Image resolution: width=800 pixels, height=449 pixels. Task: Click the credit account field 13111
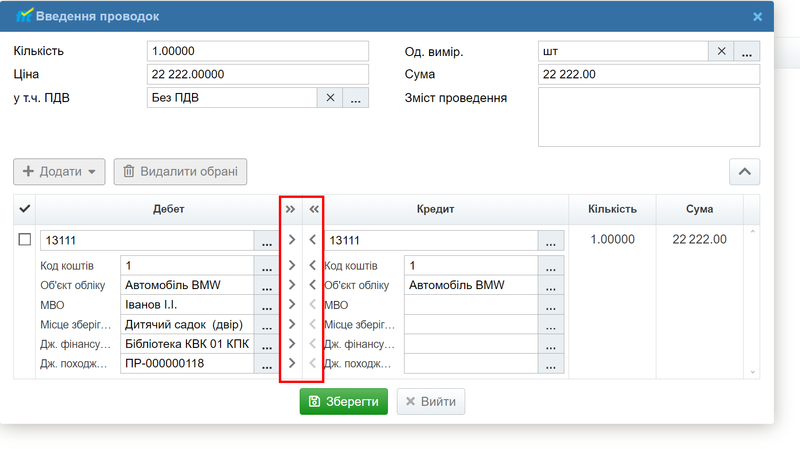click(x=431, y=240)
